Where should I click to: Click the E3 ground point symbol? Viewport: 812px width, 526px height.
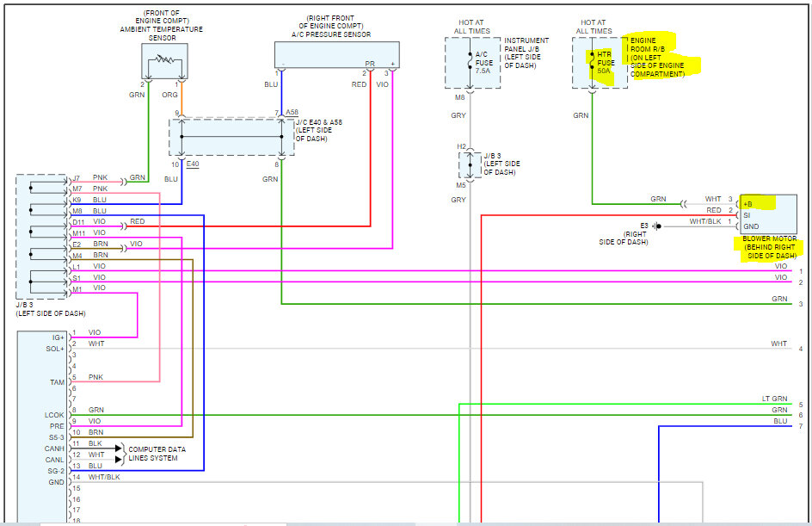click(656, 226)
